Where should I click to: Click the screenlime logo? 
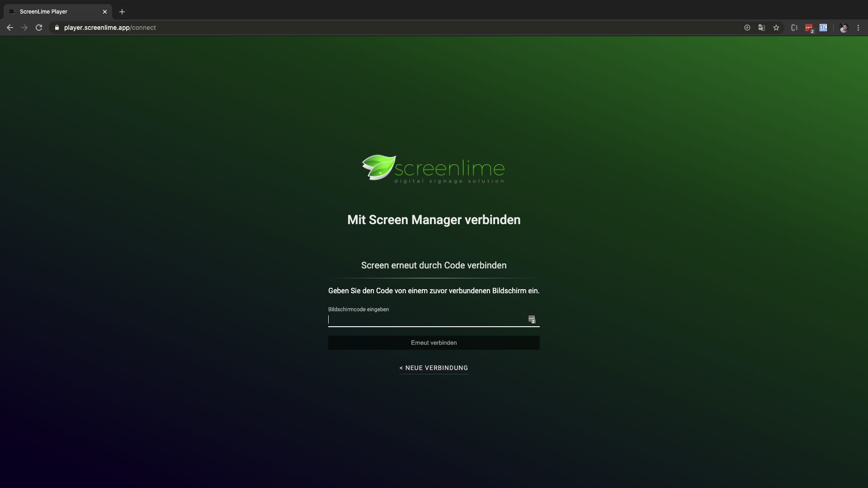433,169
